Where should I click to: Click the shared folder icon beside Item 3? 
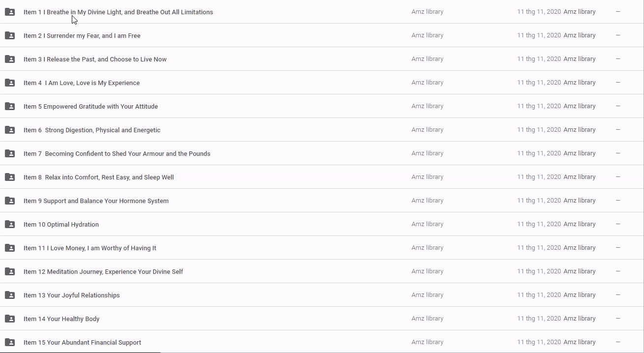(10, 59)
